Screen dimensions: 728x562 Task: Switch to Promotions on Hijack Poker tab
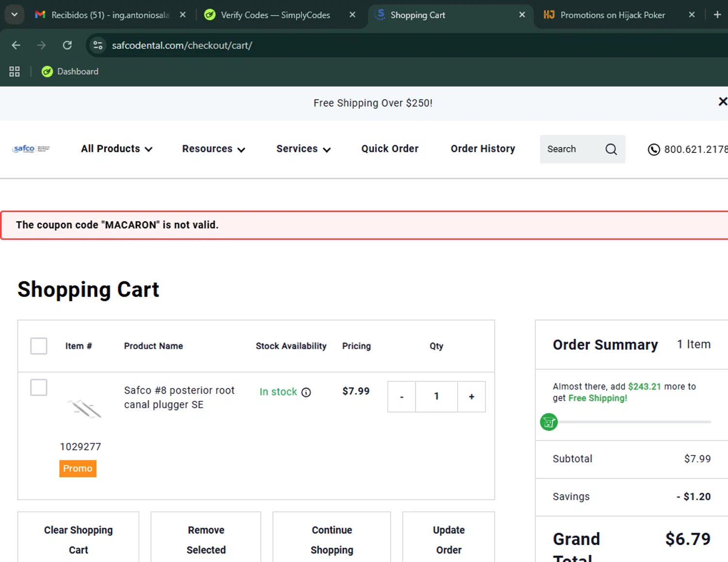coord(612,15)
